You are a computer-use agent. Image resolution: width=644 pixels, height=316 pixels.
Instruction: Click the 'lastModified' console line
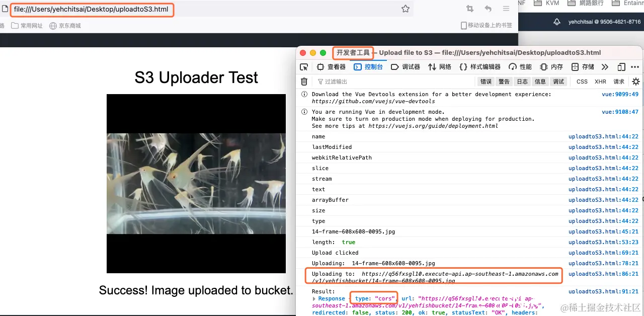pyautogui.click(x=332, y=147)
